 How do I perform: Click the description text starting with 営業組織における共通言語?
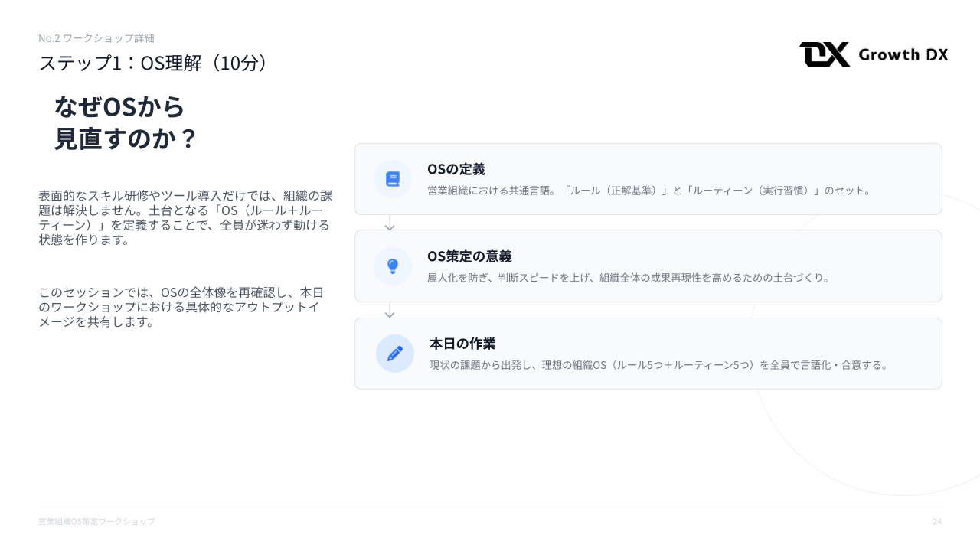tap(648, 191)
